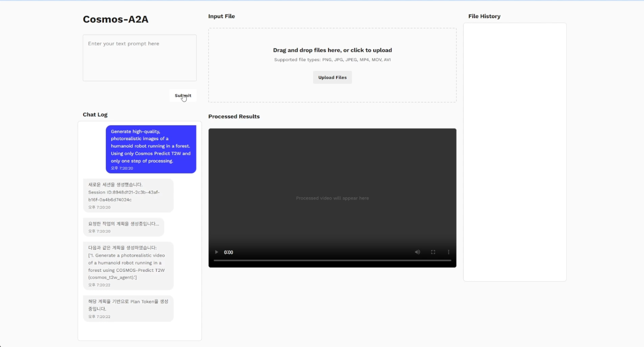The width and height of the screenshot is (644, 347).
Task: Play the processed results video
Action: tap(216, 252)
